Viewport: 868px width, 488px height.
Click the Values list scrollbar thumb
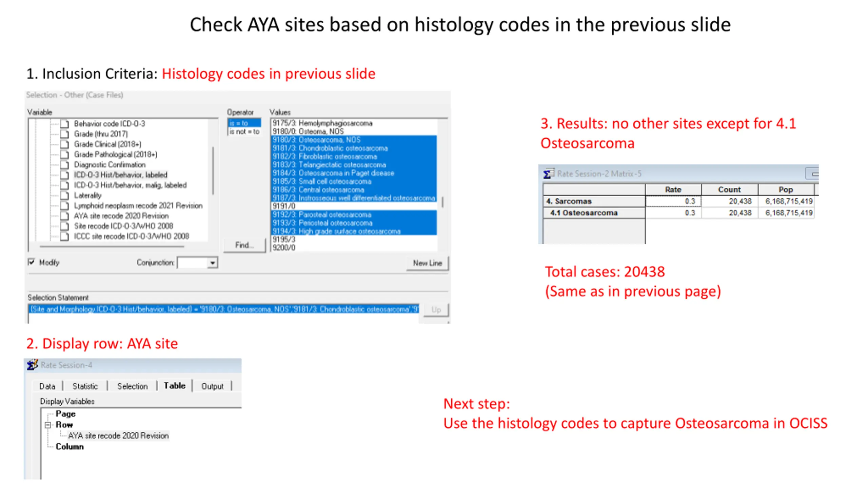pyautogui.click(x=442, y=202)
